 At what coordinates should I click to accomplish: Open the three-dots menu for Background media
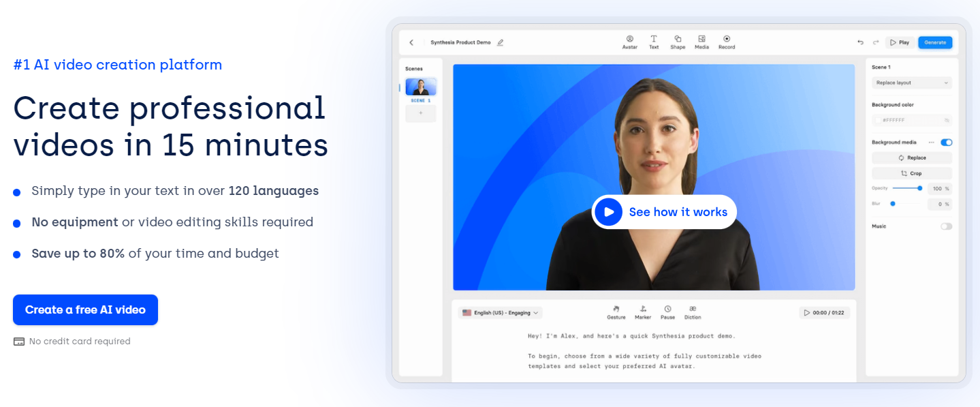932,142
